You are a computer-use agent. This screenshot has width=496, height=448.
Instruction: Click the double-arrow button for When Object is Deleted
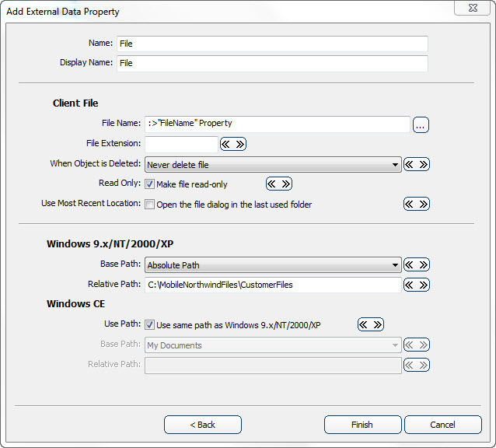(x=417, y=164)
